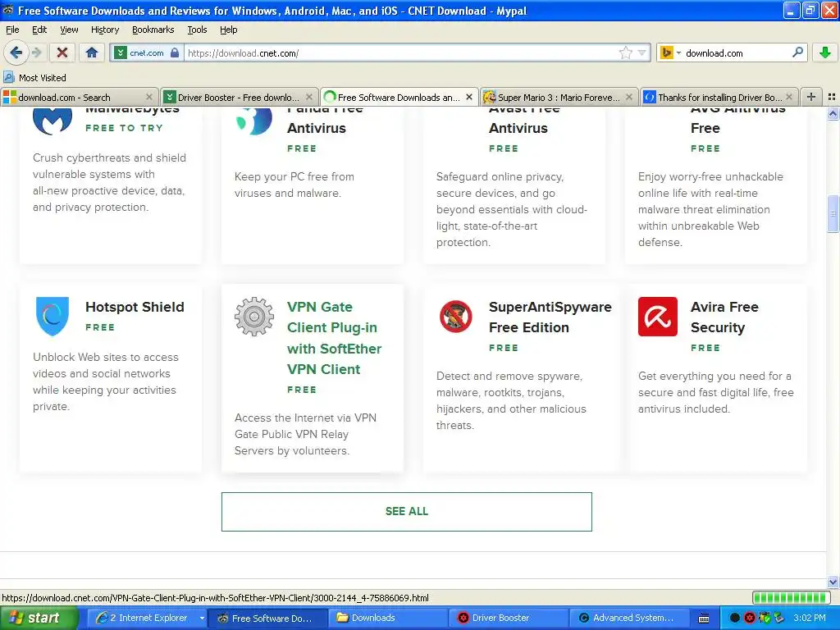Show all tabs grid icon
Viewport: 840px width, 630px height.
click(832, 97)
